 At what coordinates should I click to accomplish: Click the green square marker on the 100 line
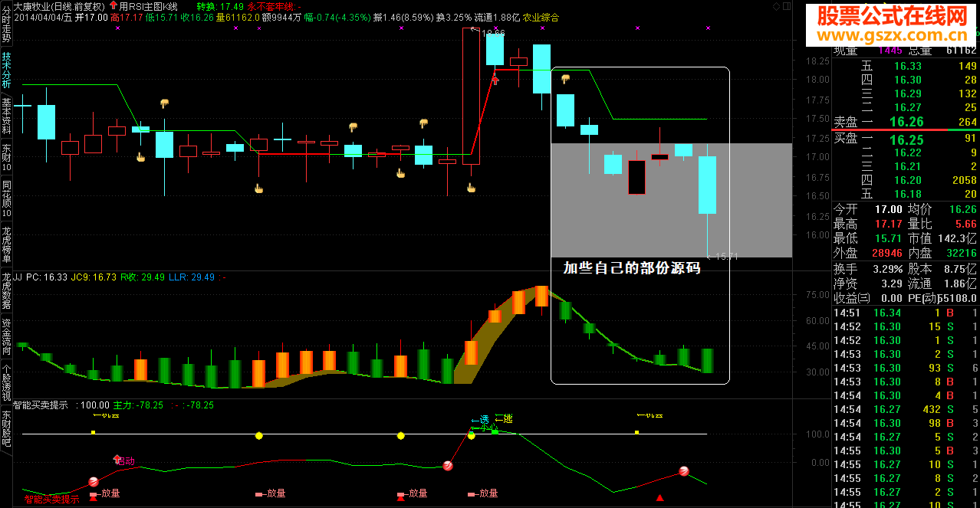click(495, 432)
